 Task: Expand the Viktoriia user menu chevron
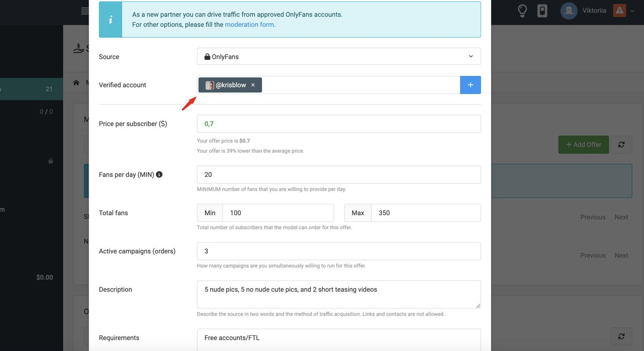tap(632, 11)
